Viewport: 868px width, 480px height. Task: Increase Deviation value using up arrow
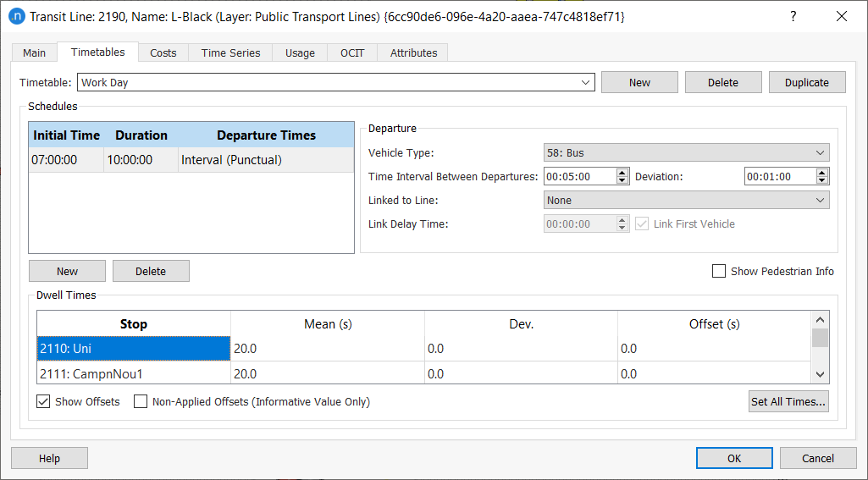coord(822,173)
